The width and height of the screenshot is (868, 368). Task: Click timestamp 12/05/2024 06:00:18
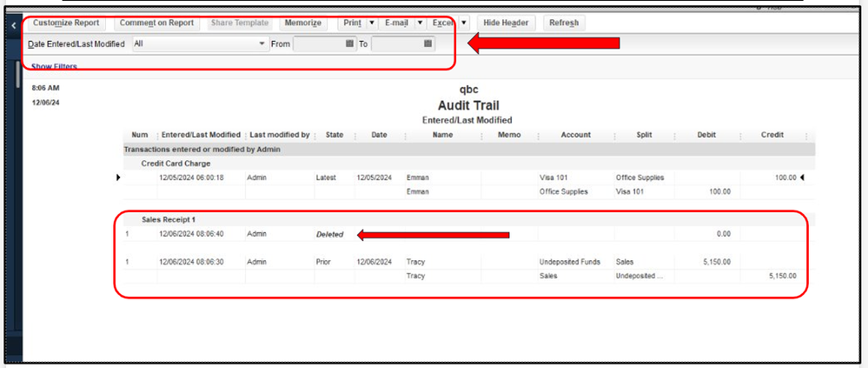click(x=191, y=177)
